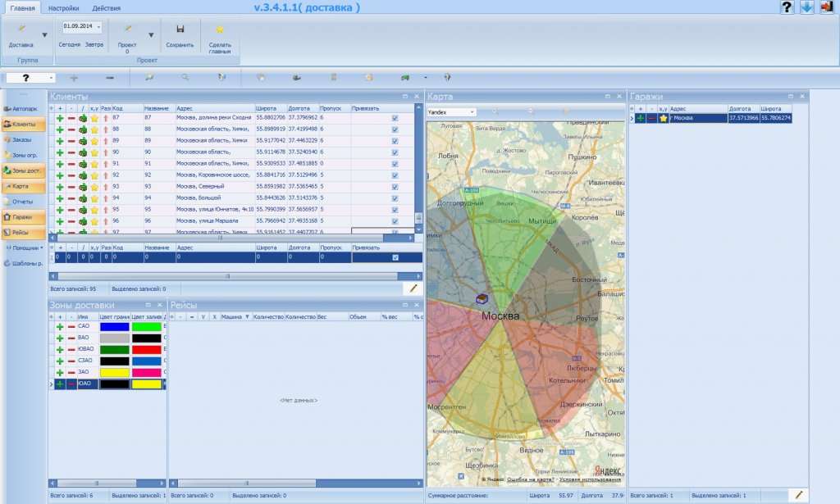Viewport: 840px width, 504px height.
Task: Open Автопарк in the sidebar
Action: (x=24, y=109)
